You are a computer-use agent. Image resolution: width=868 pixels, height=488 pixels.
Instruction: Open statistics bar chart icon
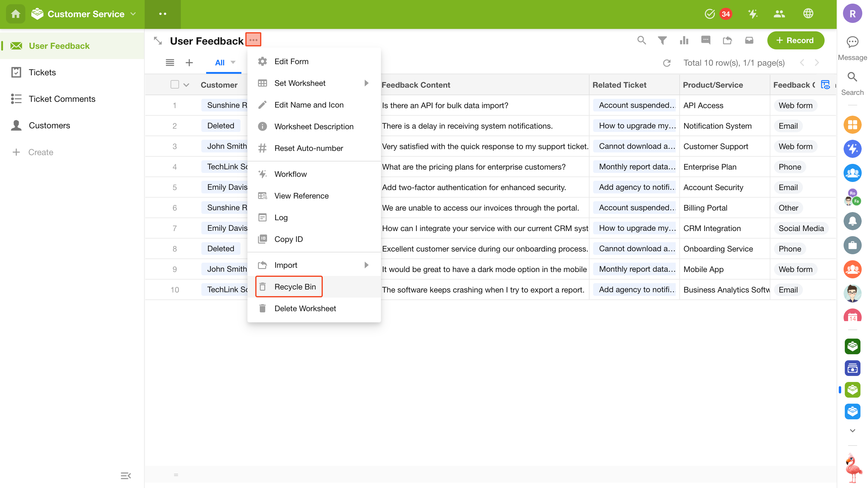[684, 40]
